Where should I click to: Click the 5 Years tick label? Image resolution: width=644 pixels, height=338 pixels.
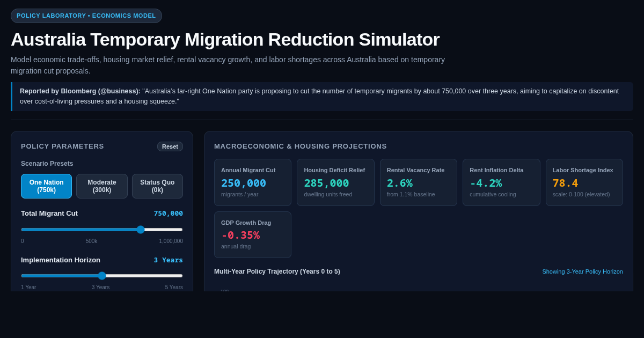[174, 288]
